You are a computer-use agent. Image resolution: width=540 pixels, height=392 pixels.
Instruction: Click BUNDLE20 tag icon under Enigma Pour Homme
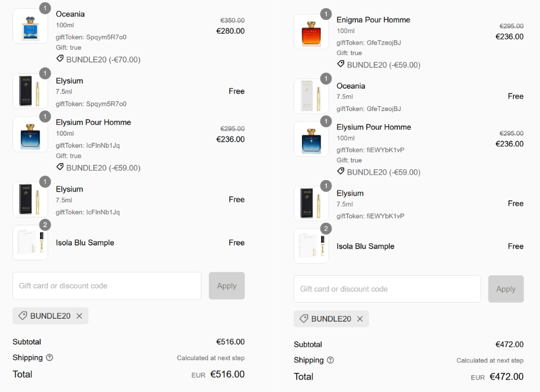(341, 64)
